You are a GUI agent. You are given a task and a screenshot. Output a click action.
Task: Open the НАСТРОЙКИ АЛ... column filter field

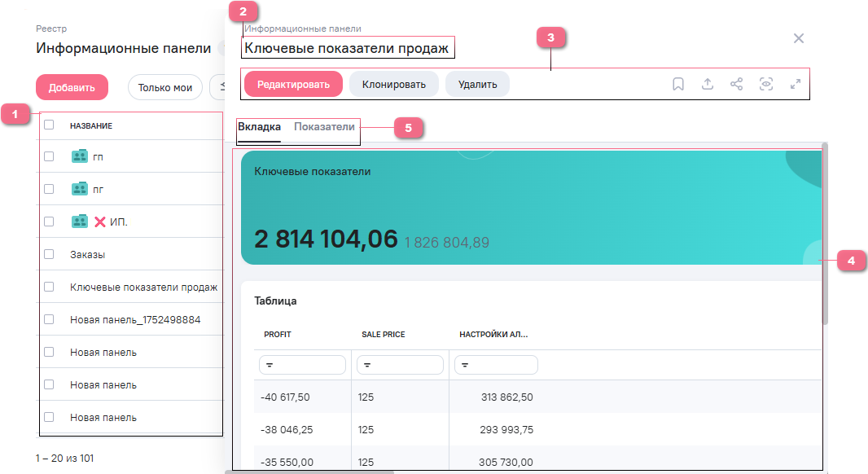pyautogui.click(x=496, y=365)
